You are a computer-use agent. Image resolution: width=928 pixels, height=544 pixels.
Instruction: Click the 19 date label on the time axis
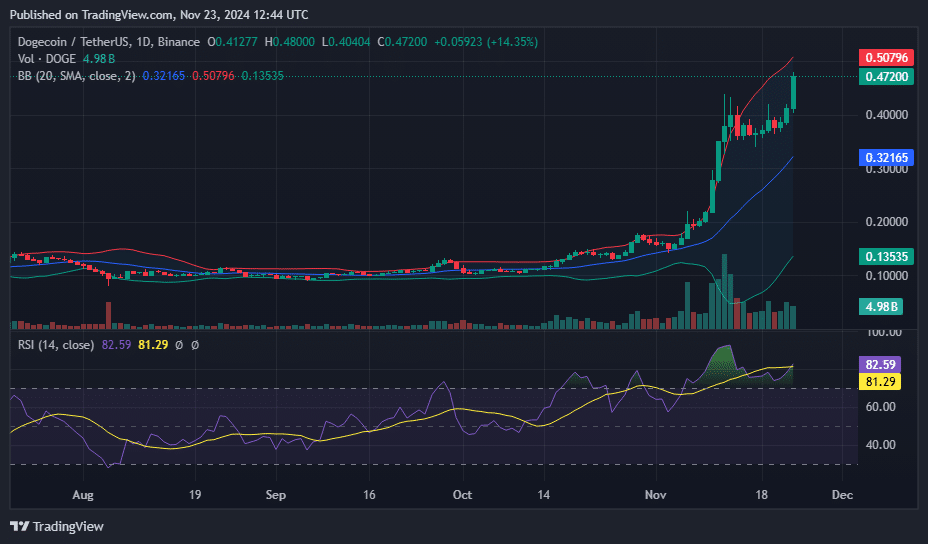[195, 495]
